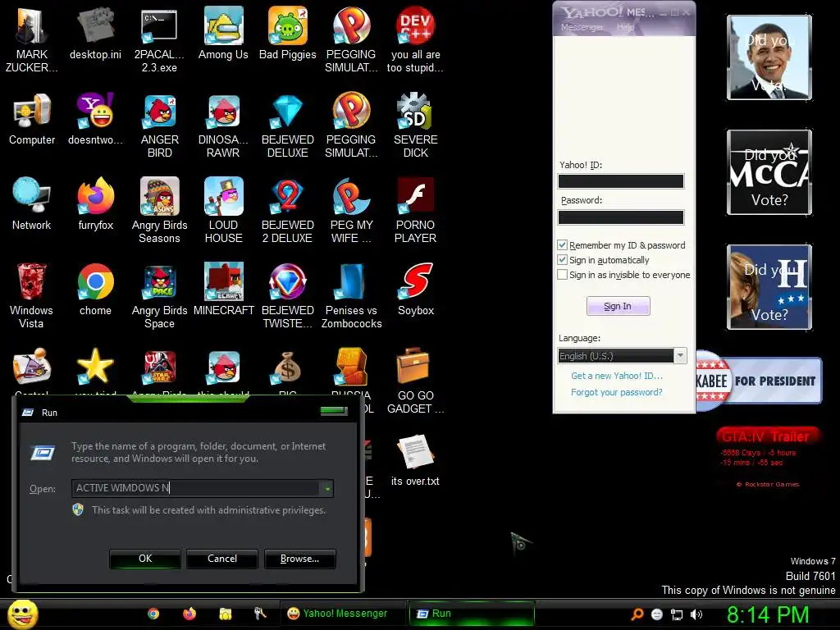Click the magnifier icon in system tray
Viewport: 840px width, 630px height.
[637, 614]
